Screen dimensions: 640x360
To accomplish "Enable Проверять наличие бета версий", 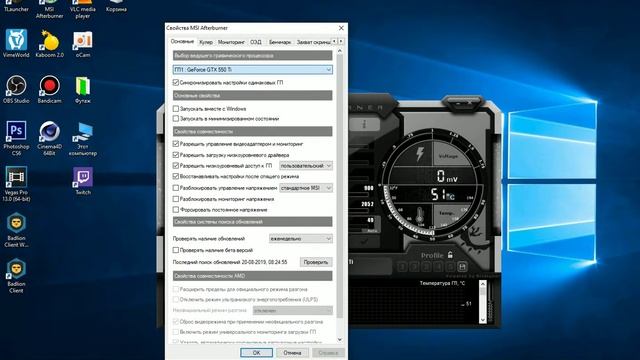I will [176, 250].
